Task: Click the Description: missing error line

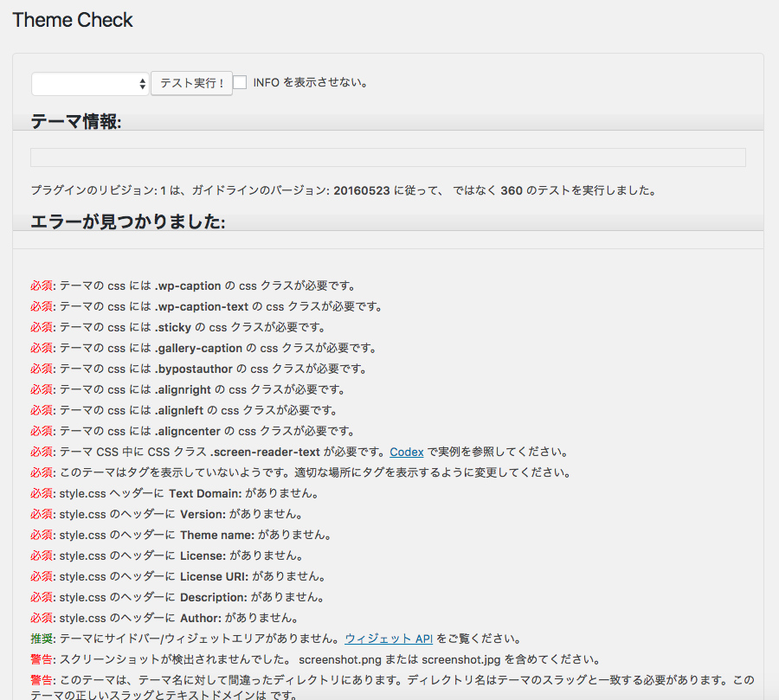Action: tap(177, 597)
